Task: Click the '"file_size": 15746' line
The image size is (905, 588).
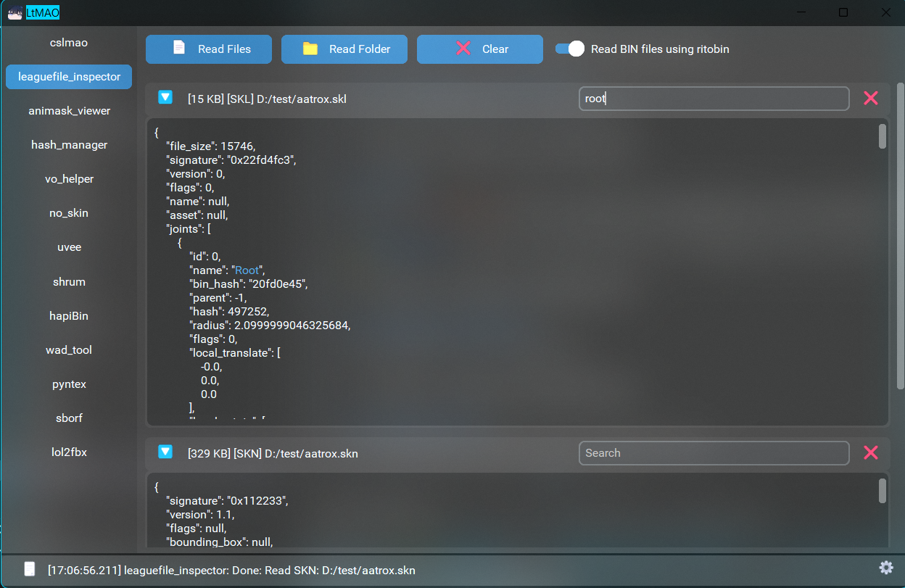Action: [x=210, y=146]
